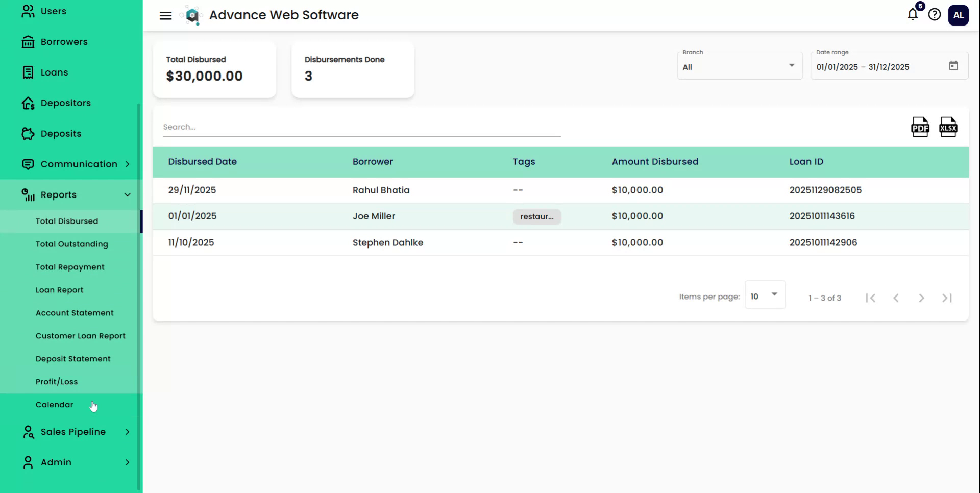Toggle the hamburger navigation menu

pyautogui.click(x=165, y=15)
